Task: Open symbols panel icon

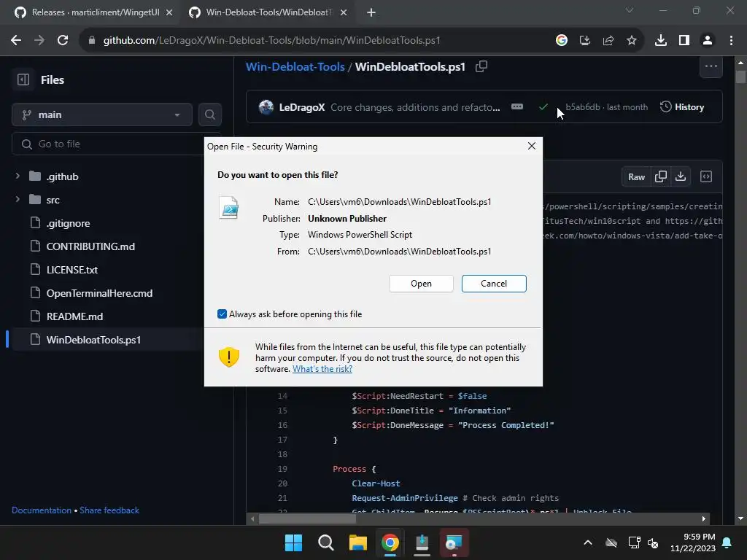Action: [706, 176]
